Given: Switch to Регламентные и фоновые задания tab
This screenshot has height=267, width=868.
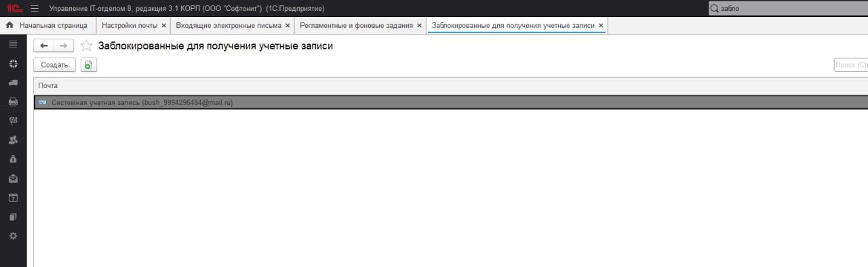Looking at the screenshot, I should (357, 25).
